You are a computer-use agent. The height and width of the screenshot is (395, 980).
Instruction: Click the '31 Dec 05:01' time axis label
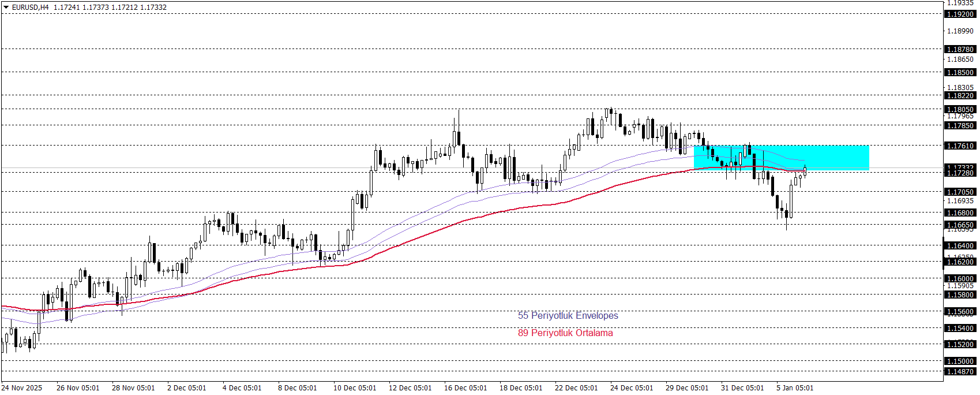point(742,388)
